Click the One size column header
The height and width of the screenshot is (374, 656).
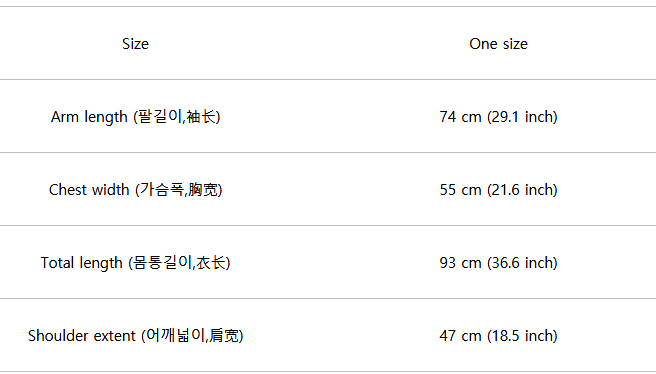pyautogui.click(x=498, y=44)
